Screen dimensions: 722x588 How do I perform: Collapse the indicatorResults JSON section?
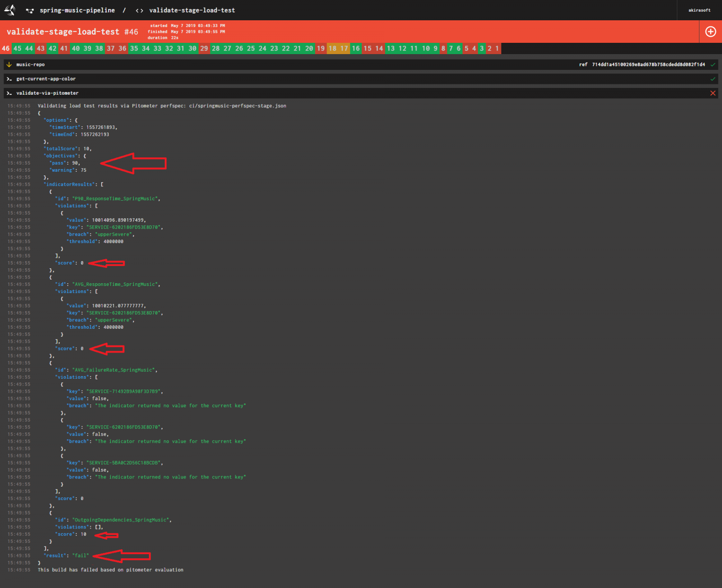69,184
